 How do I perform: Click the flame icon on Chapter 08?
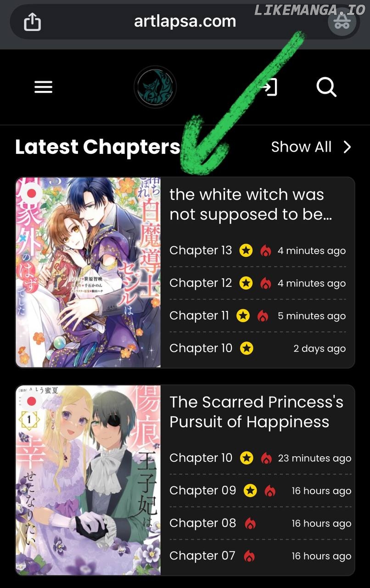tap(250, 523)
